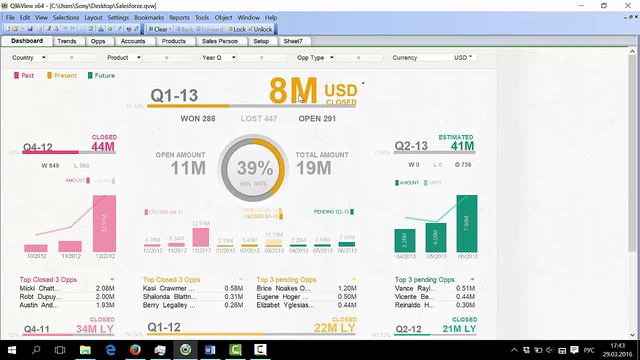This screenshot has height=360, width=640.
Task: Click the pink Past legend swatch
Action: (16, 76)
